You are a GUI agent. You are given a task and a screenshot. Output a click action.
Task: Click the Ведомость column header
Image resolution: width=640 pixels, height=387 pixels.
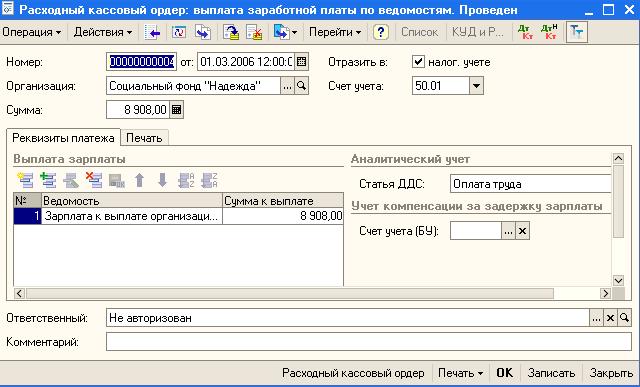pos(132,201)
